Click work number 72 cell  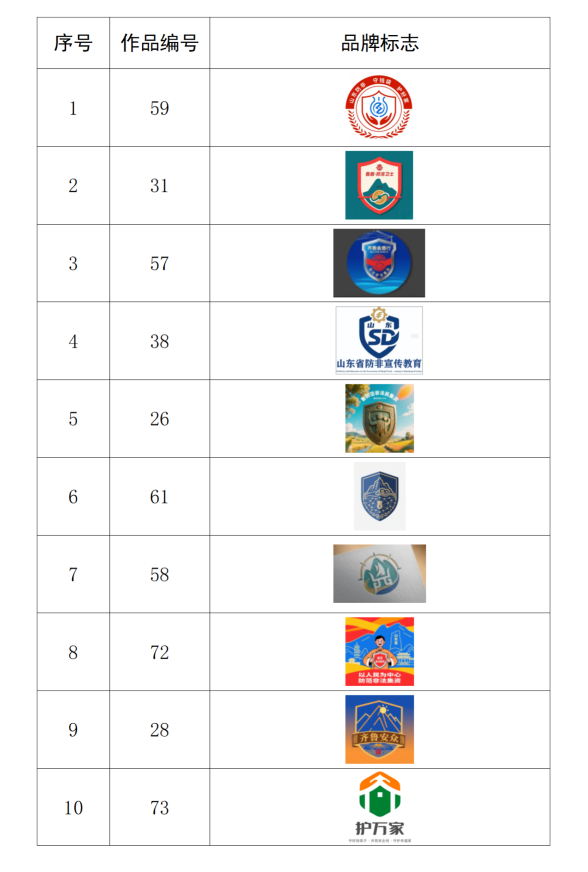[x=159, y=652]
